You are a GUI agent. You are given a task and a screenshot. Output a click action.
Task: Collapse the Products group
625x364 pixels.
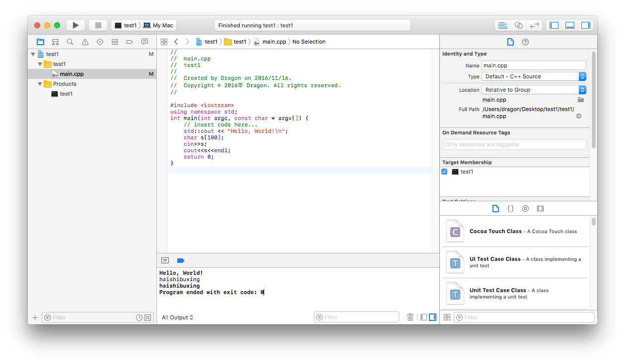pos(40,84)
